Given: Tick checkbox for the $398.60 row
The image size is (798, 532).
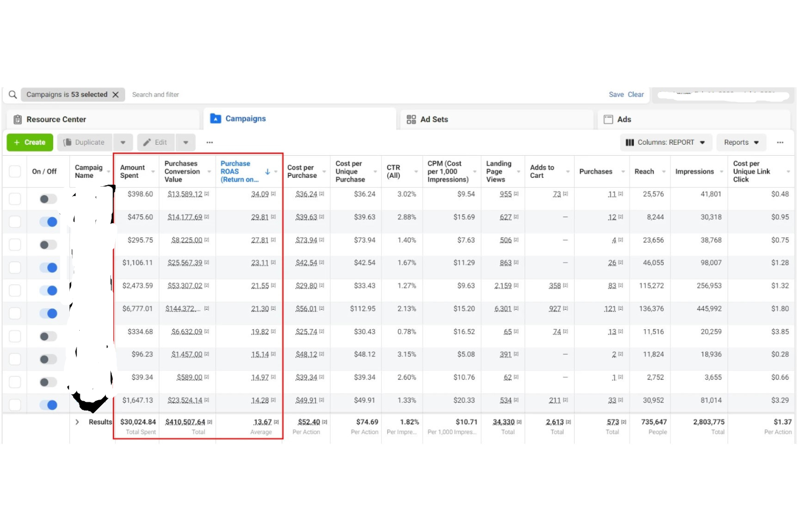Looking at the screenshot, I should (x=15, y=199).
